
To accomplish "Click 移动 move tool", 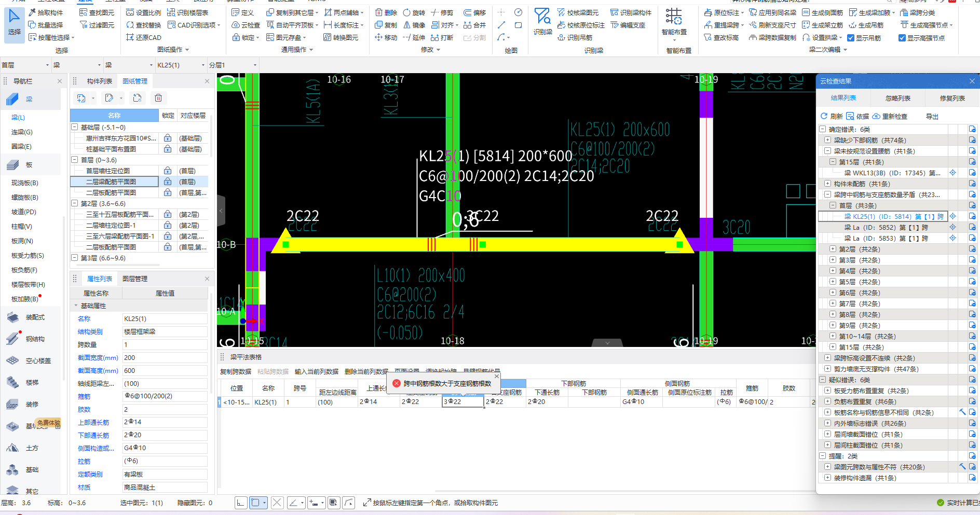I will pos(386,37).
